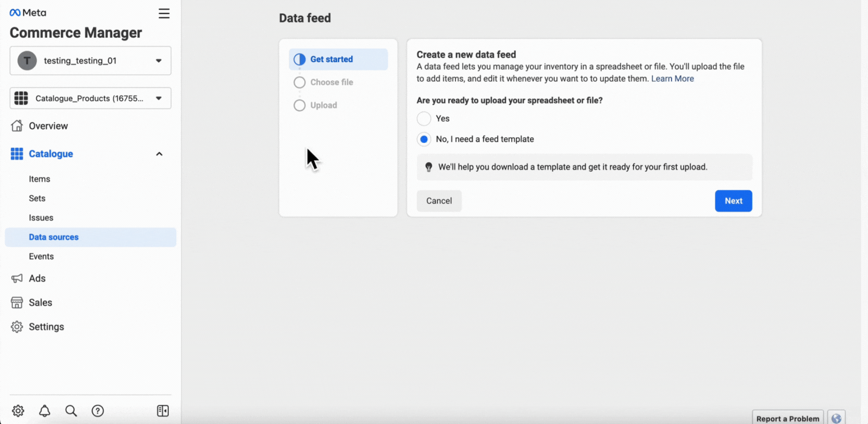
Task: Select the Yes radio button
Action: (x=424, y=119)
